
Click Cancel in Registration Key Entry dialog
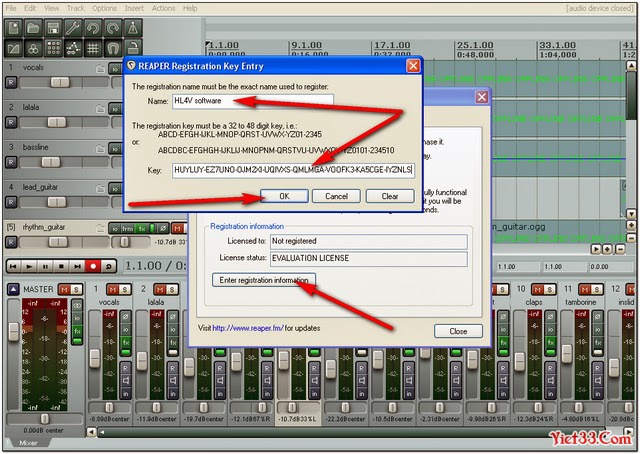coord(336,196)
